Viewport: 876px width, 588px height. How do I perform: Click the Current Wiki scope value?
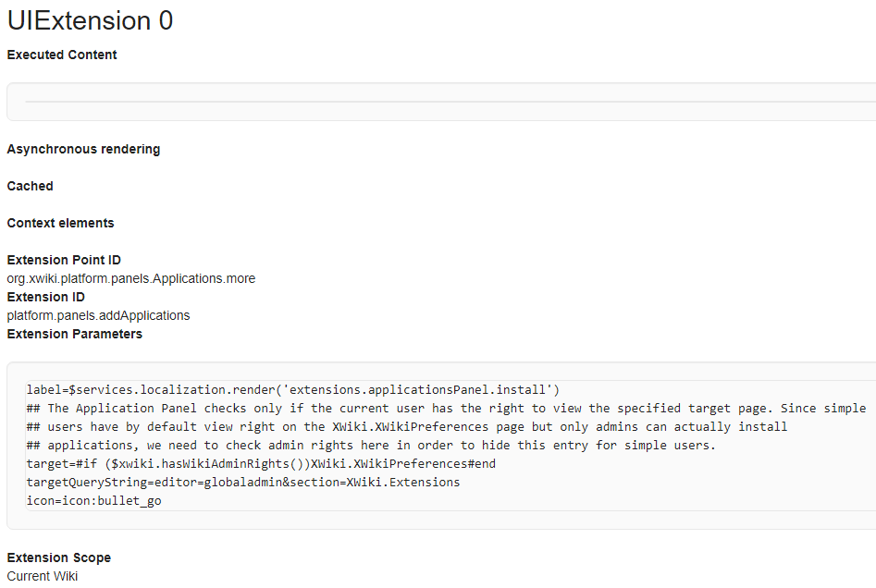coord(43,576)
